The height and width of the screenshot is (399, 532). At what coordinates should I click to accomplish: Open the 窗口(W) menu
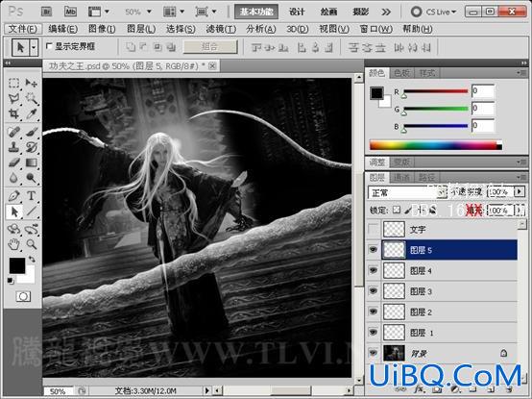375,29
